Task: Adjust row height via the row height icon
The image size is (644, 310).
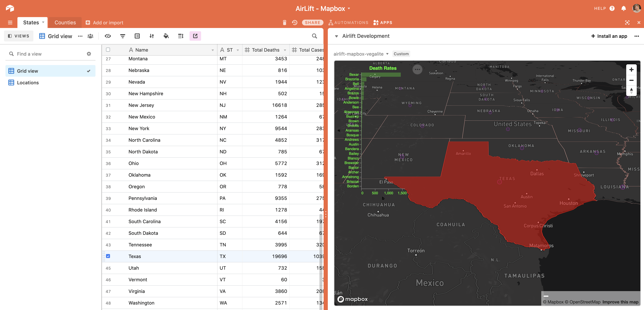Action: coord(180,36)
